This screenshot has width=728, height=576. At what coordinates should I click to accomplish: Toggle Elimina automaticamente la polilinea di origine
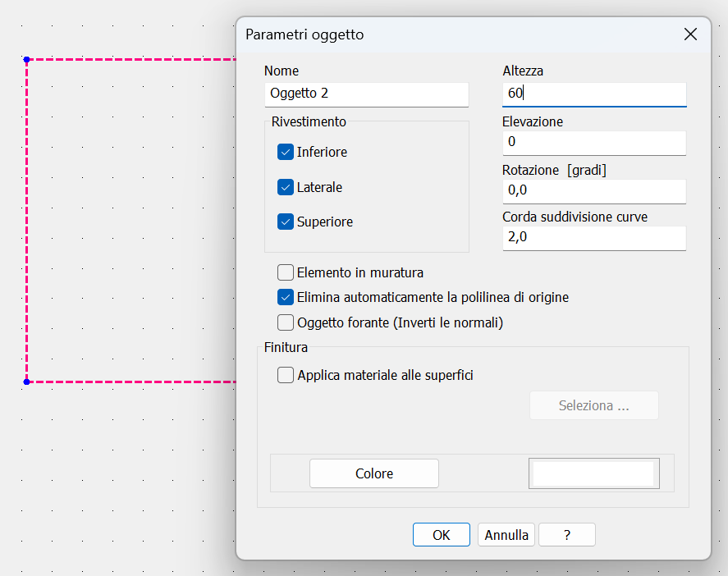point(285,297)
